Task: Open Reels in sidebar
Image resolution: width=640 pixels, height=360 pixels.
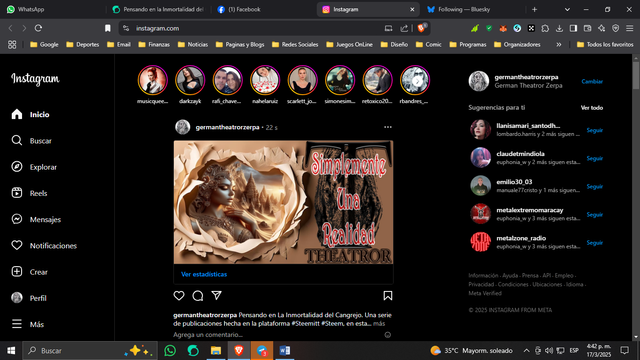Action: (29, 193)
